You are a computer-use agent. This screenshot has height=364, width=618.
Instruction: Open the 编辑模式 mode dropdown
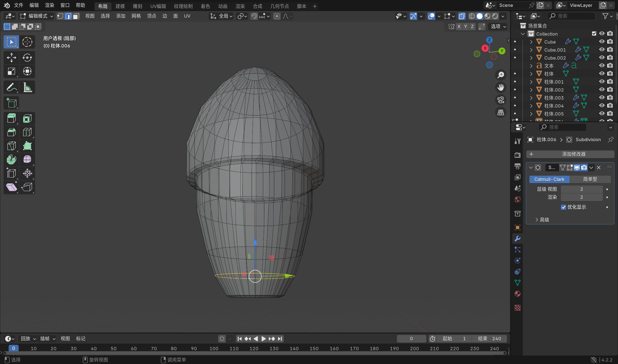[36, 16]
